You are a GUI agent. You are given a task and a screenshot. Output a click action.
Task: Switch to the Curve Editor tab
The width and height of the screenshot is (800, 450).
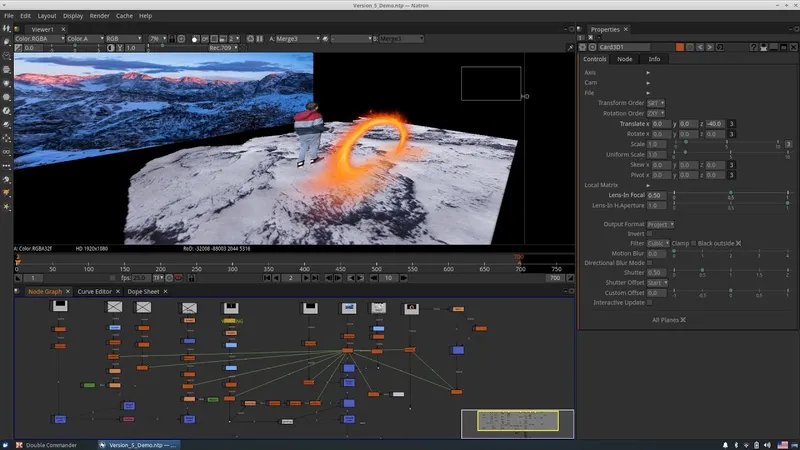pos(95,291)
